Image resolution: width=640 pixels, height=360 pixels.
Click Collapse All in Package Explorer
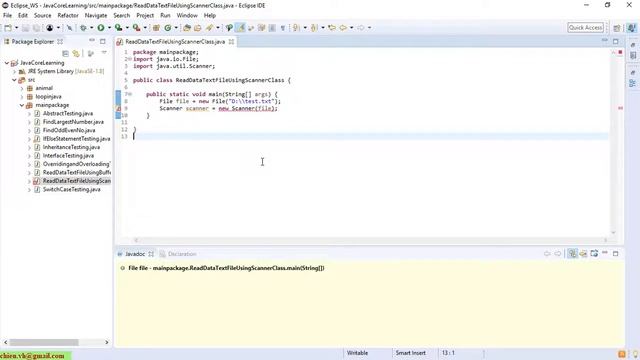click(x=65, y=53)
